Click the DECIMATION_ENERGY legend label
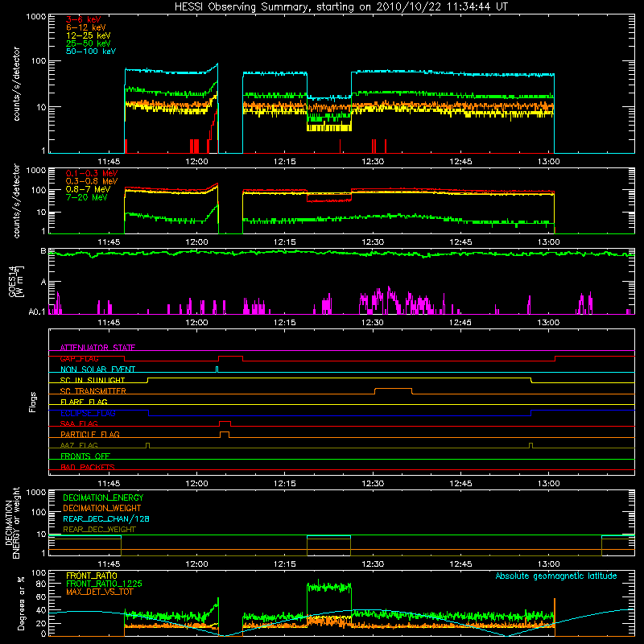644x644 pixels. pyautogui.click(x=103, y=497)
